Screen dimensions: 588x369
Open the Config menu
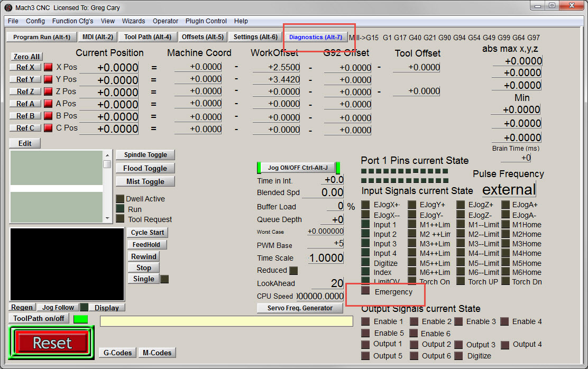(35, 21)
